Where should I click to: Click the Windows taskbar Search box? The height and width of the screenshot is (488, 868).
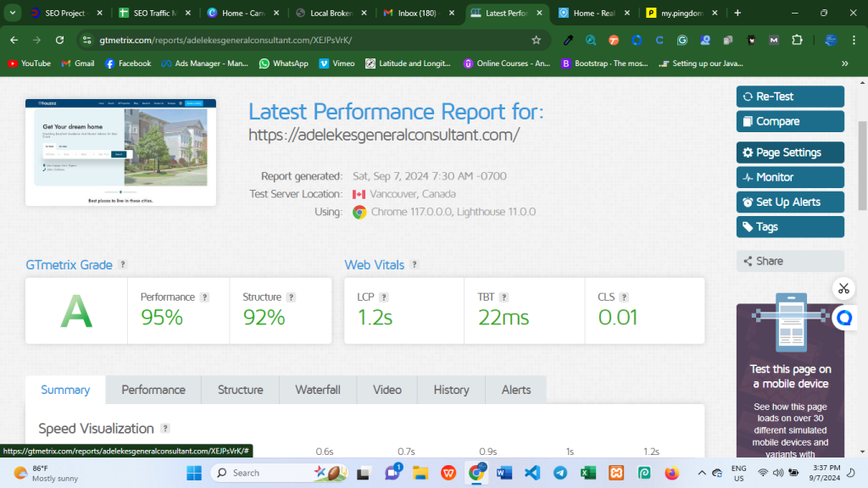pyautogui.click(x=280, y=473)
